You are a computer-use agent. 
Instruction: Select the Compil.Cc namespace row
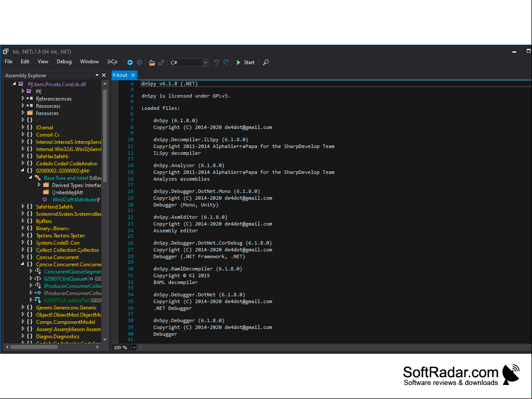(48, 135)
